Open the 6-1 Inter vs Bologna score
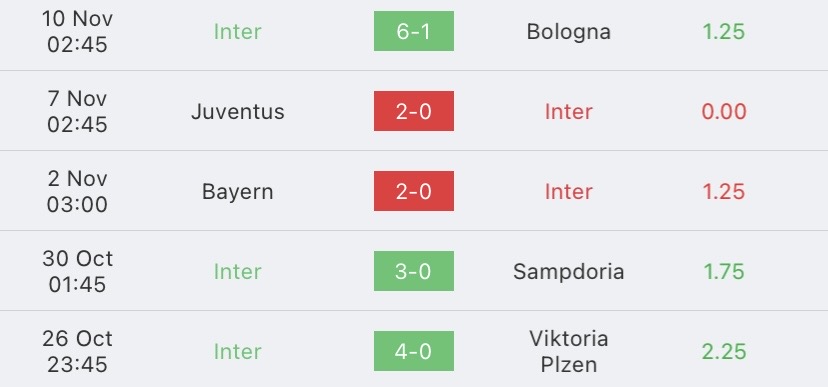The height and width of the screenshot is (387, 828). 413,31
